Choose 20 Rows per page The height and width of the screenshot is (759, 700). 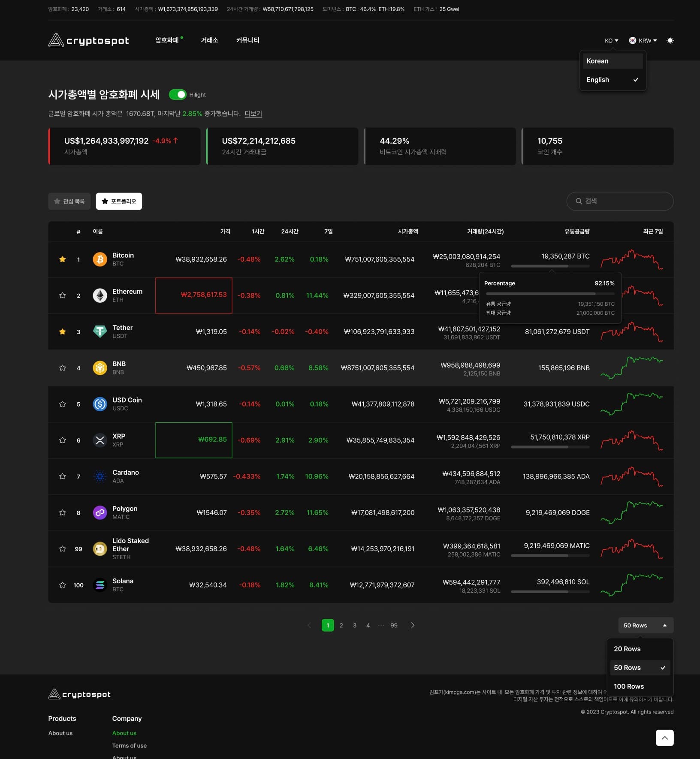pos(640,649)
